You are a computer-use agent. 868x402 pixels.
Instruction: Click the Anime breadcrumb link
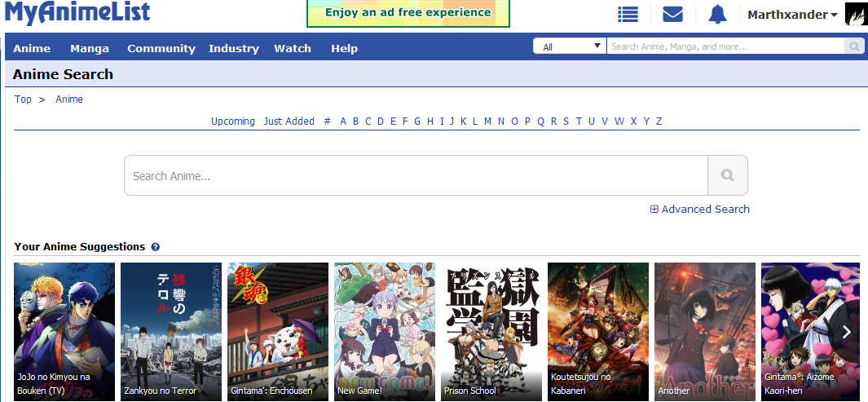pyautogui.click(x=69, y=99)
